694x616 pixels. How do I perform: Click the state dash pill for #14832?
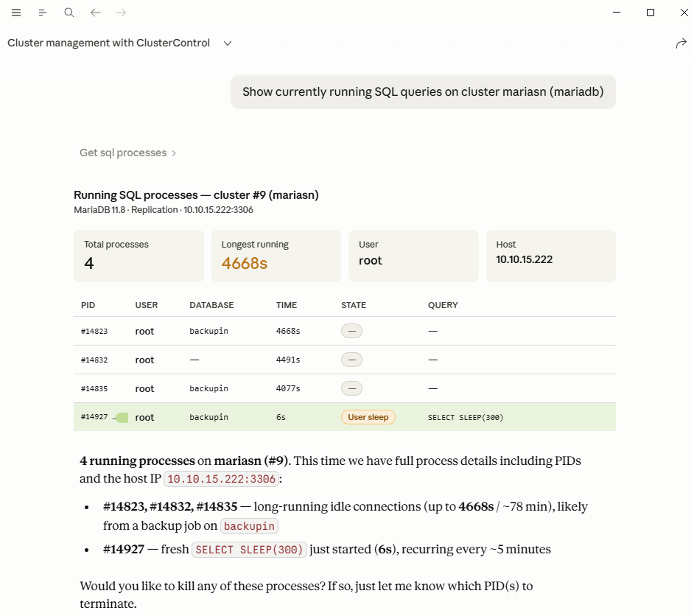pyautogui.click(x=352, y=360)
